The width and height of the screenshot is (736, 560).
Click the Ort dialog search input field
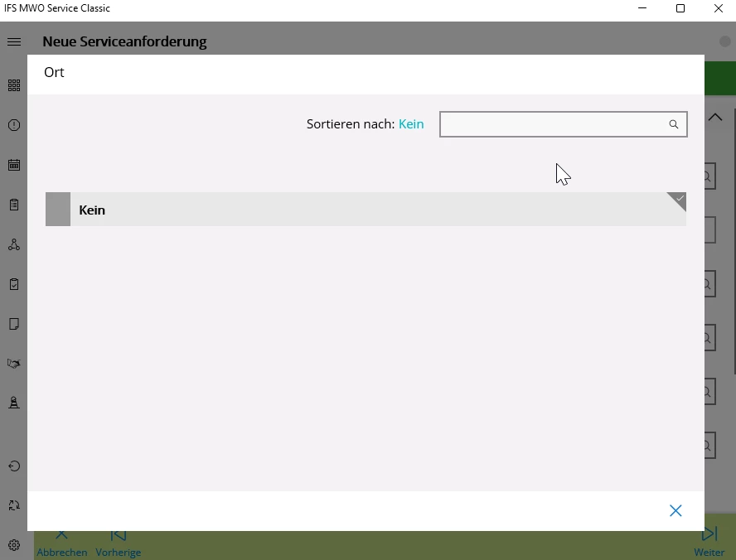[x=564, y=124]
